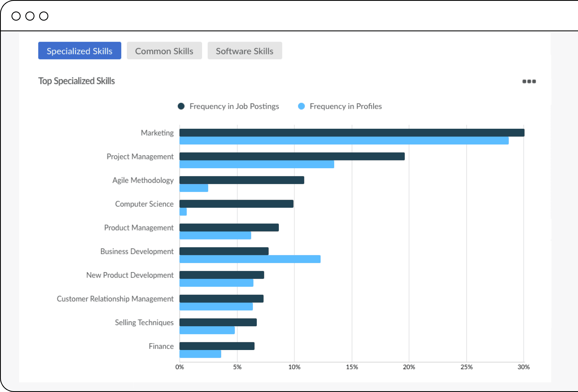Click the Project Management job postings bar
578x392 pixels.
click(292, 156)
